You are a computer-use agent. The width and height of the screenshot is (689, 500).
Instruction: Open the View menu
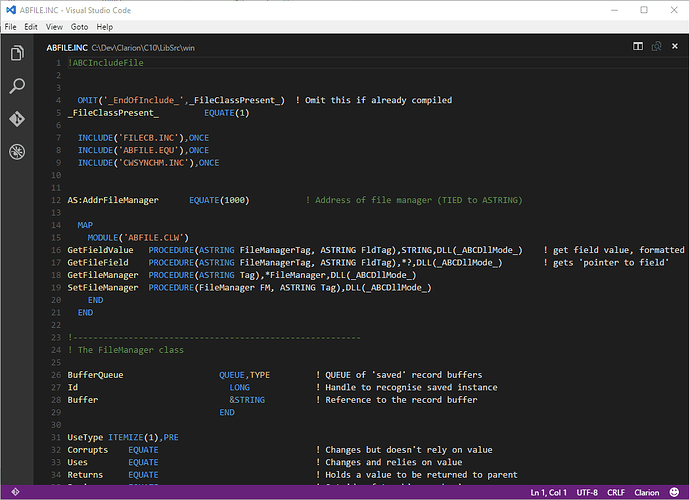coord(54,26)
